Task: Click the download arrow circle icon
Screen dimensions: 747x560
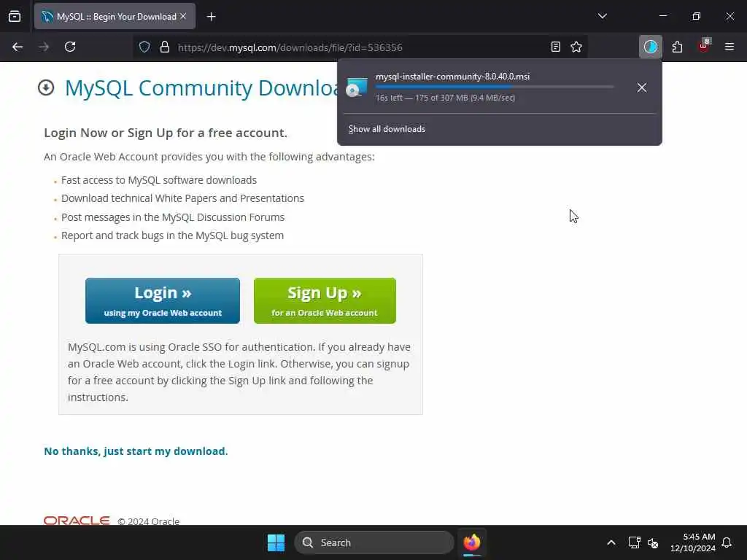Action: click(x=46, y=88)
